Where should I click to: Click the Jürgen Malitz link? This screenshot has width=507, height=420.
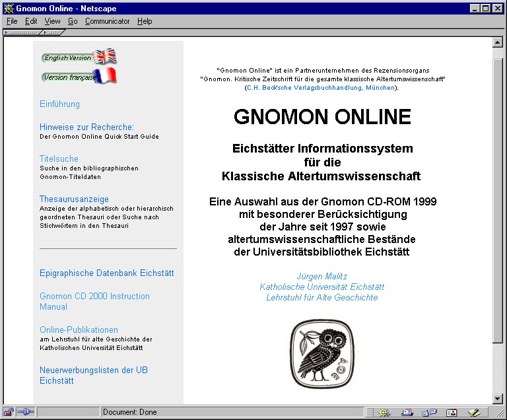(x=322, y=276)
